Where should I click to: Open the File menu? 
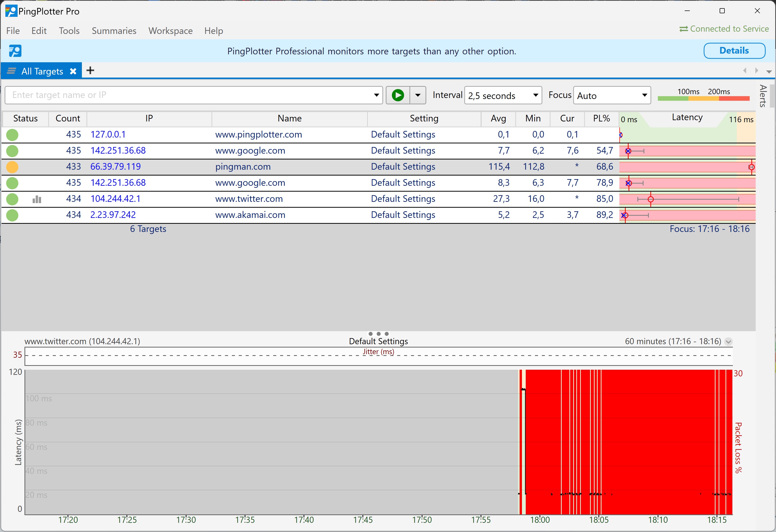(13, 31)
